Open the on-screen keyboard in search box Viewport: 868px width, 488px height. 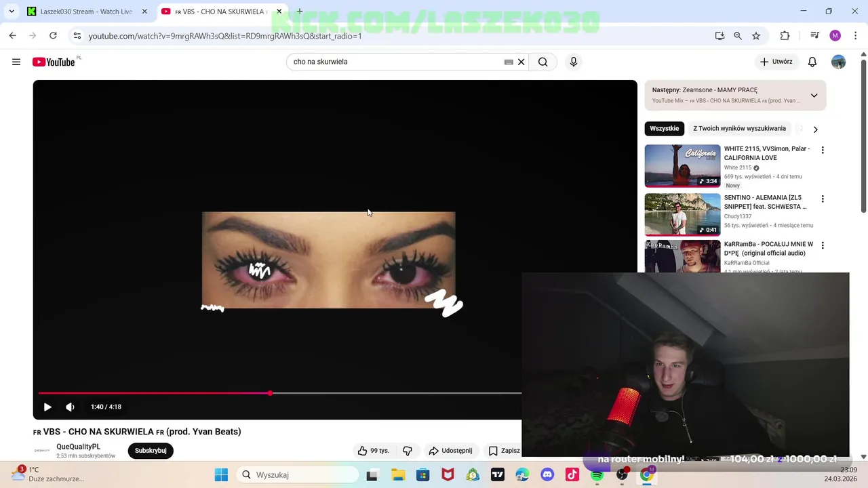pyautogui.click(x=509, y=62)
